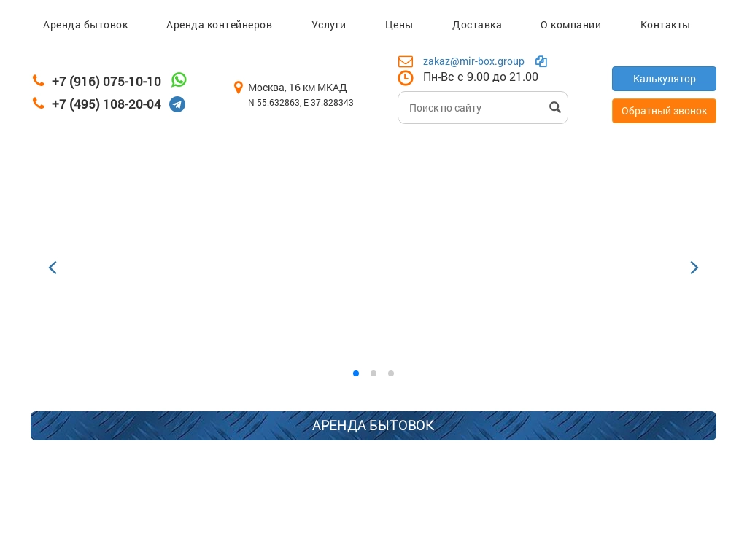Image resolution: width=747 pixels, height=560 pixels.
Task: Go back a slide with the left arrow
Action: click(x=53, y=268)
